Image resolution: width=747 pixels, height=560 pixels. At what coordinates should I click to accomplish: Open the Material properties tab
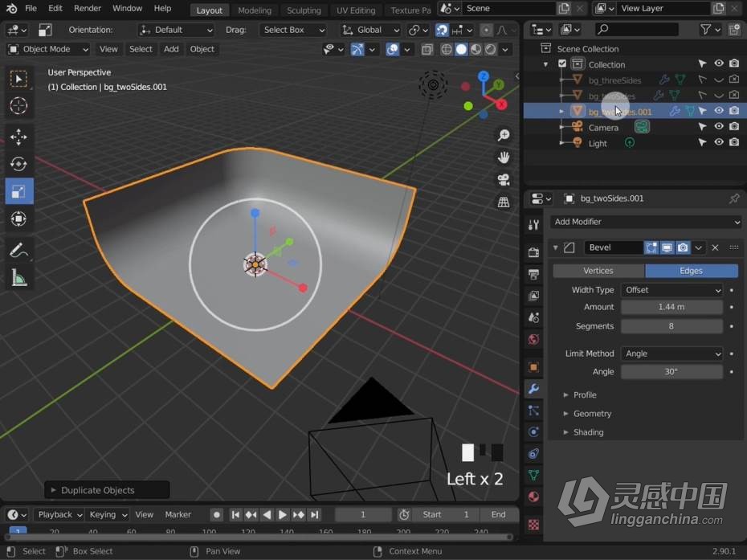coord(533,497)
